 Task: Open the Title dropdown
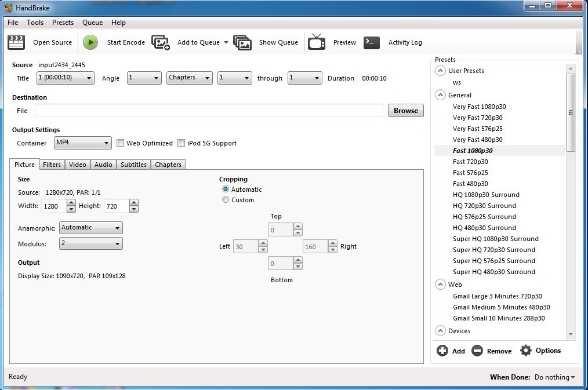[66, 78]
